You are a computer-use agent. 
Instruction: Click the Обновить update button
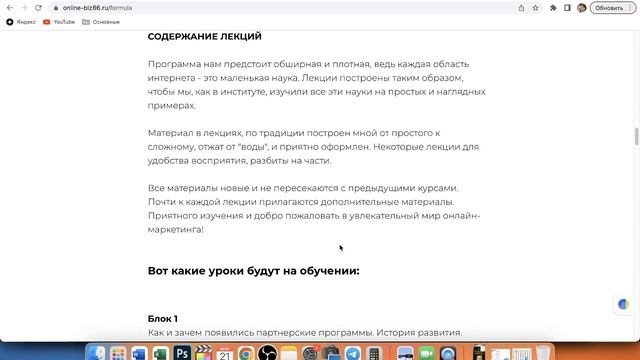point(613,8)
